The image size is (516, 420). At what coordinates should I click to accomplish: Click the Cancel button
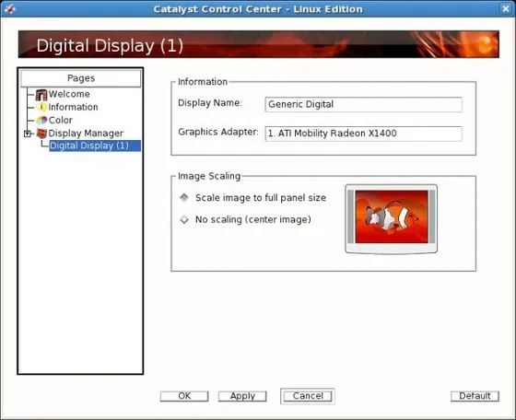(308, 396)
